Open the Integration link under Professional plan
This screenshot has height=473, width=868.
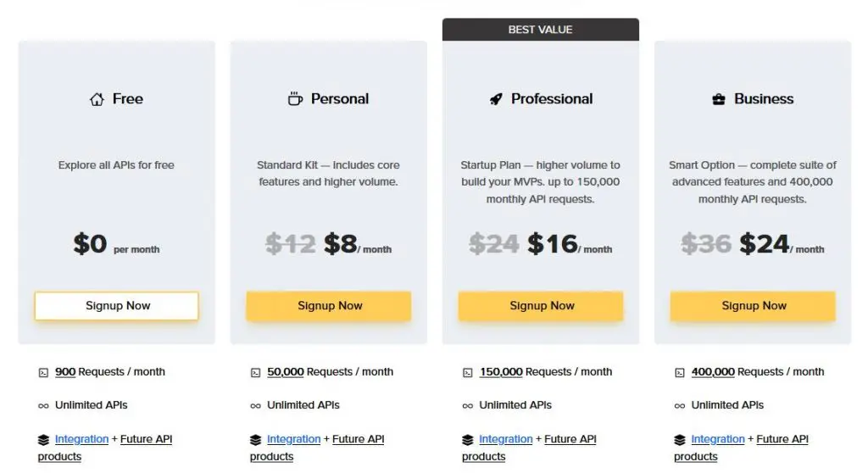coord(505,439)
